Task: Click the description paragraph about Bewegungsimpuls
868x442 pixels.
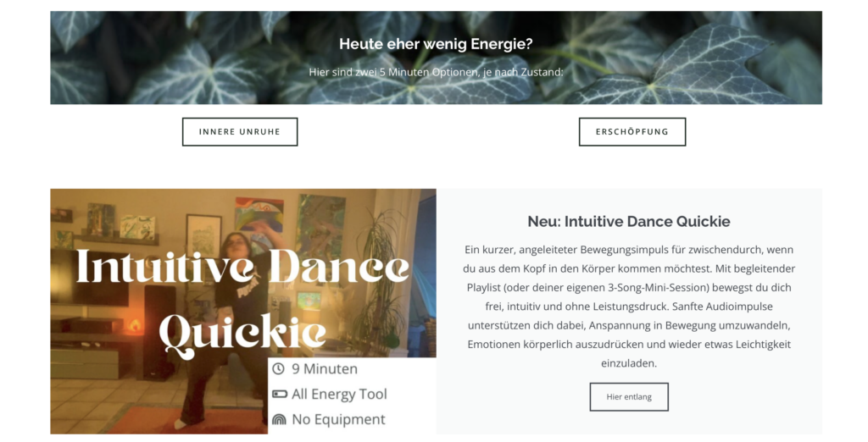Action: 629,306
